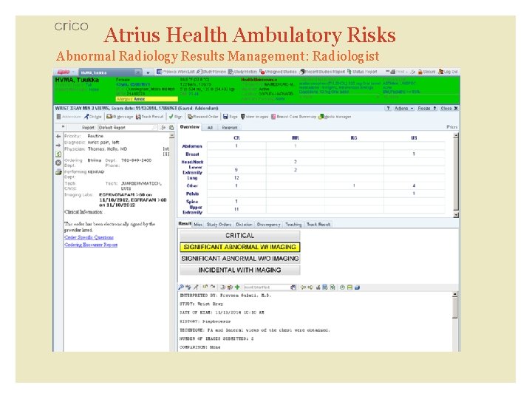The width and height of the screenshot is (532, 399).
Task: Click the Priors label at panel right
Action: coord(452,127)
